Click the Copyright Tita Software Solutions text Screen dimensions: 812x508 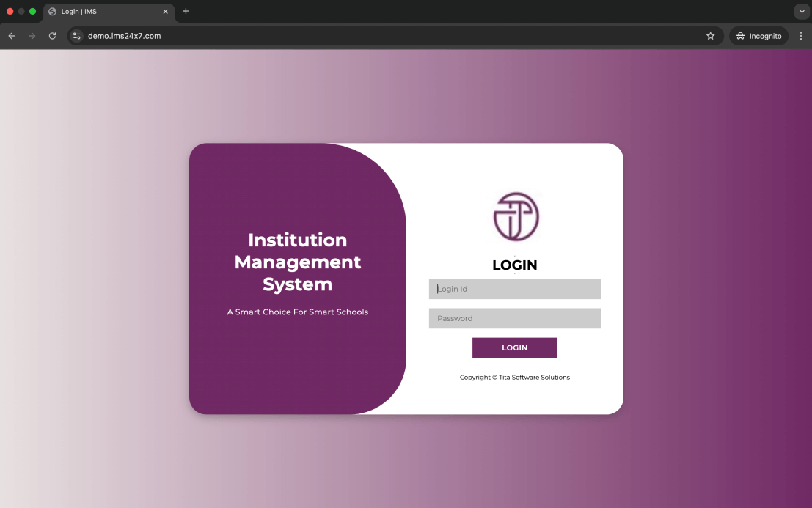(x=514, y=378)
